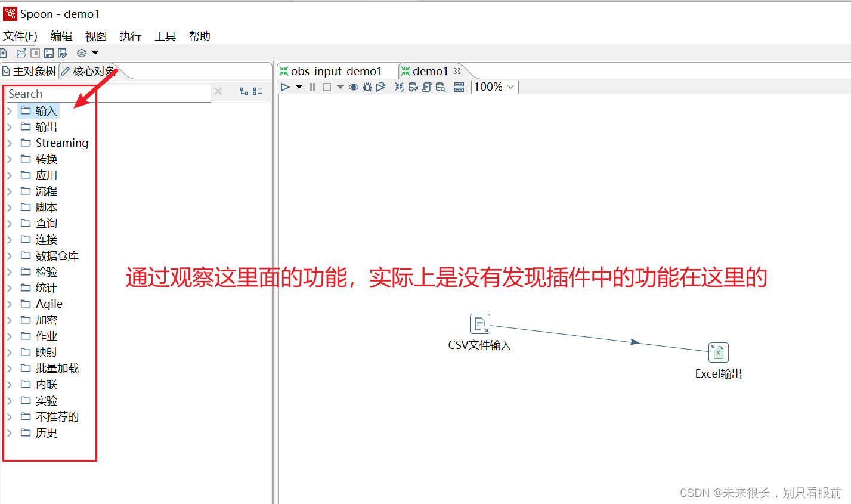Image resolution: width=851 pixels, height=504 pixels.
Task: Expand the 连接 folder chevron
Action: (x=10, y=240)
